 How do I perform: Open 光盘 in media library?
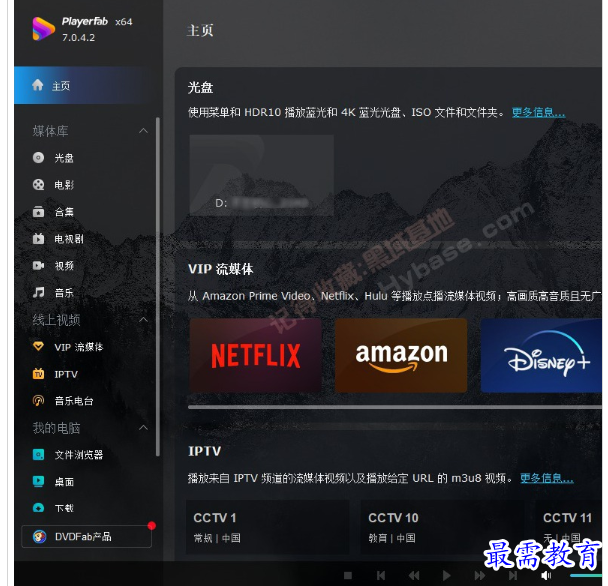point(64,158)
